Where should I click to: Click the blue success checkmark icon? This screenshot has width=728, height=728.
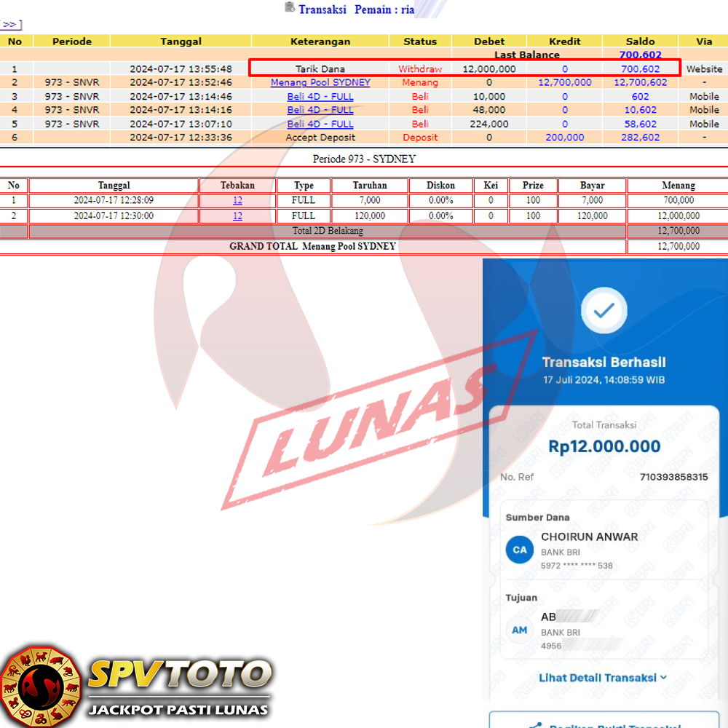[604, 312]
